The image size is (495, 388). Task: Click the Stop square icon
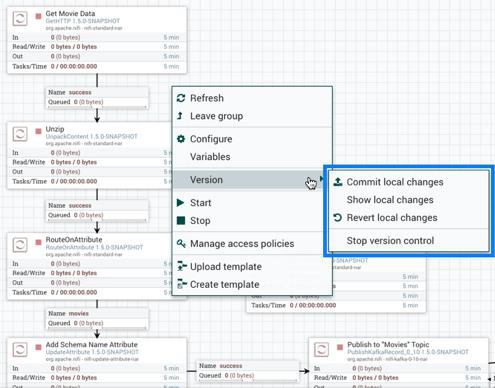tap(181, 220)
